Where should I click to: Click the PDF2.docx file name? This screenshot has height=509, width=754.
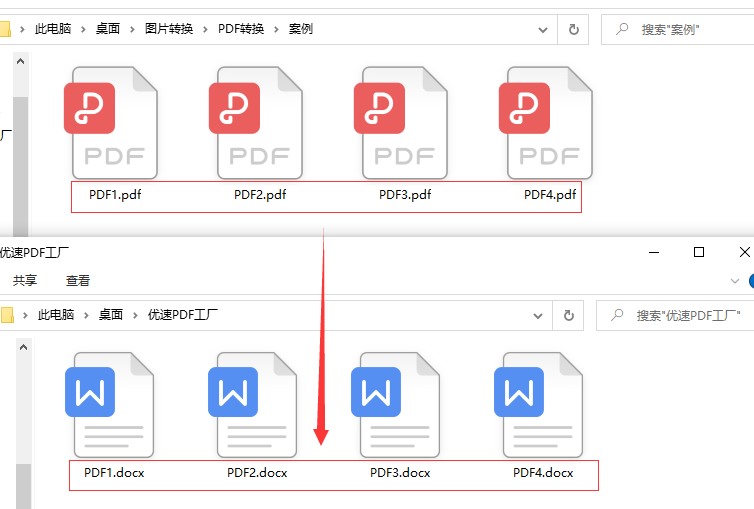tap(257, 473)
